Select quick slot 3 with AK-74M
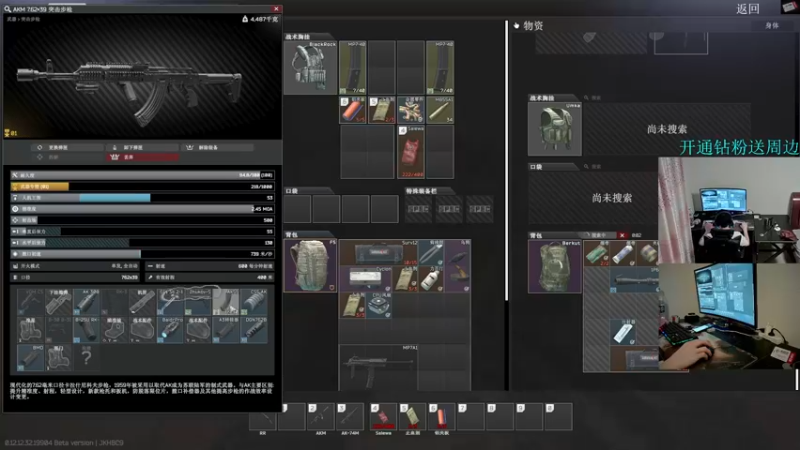Screen dimensions: 800x450 click(350, 416)
